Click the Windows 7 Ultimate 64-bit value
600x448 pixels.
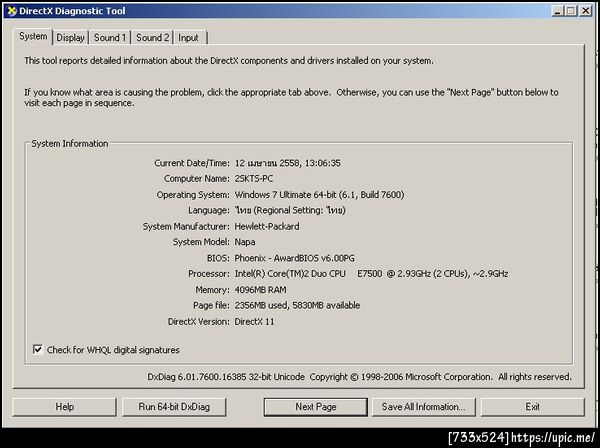(319, 195)
